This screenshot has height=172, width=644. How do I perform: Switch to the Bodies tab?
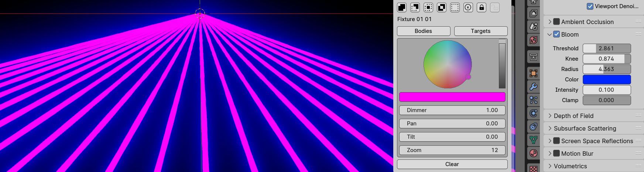424,31
